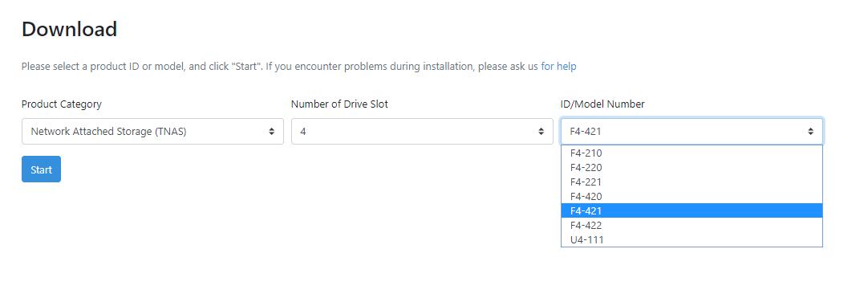Select F4-210 from the model list

click(x=692, y=153)
